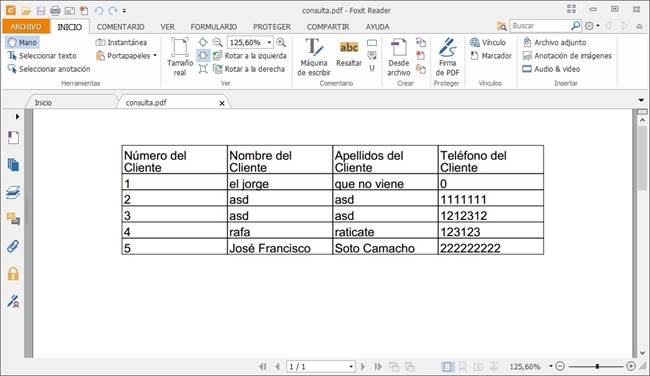This screenshot has height=376, width=650.
Task: Click the search magnifier in Buscar box
Action: click(x=575, y=26)
